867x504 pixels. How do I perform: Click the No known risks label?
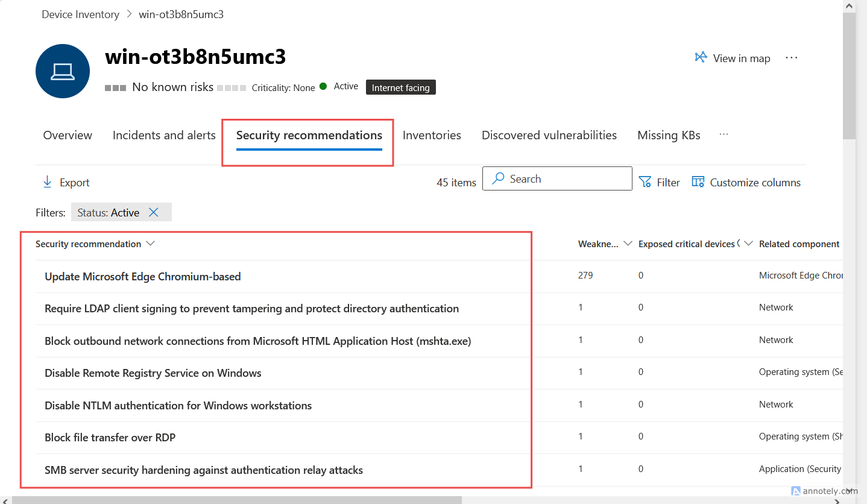pos(173,87)
